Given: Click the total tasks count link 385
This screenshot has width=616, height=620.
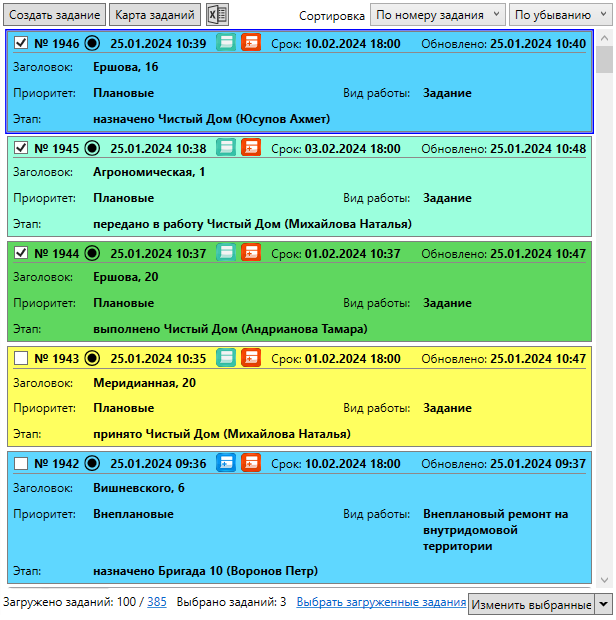Looking at the screenshot, I should [x=157, y=602].
